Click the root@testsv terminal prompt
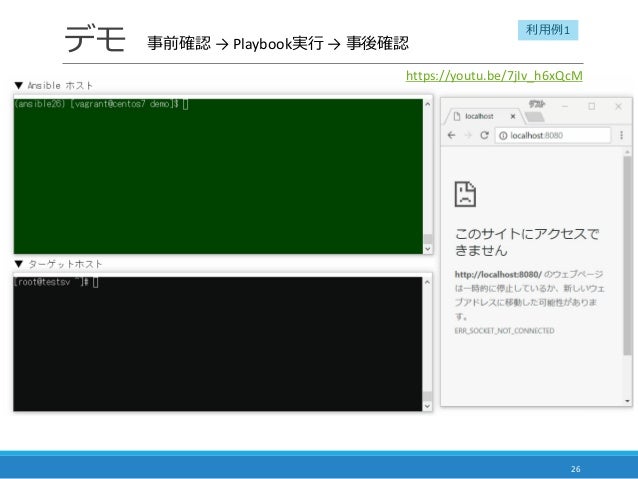The height and width of the screenshot is (479, 638). click(x=56, y=282)
